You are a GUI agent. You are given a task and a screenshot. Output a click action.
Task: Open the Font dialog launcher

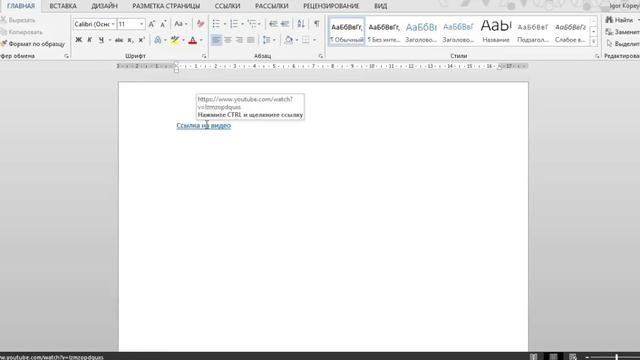204,56
